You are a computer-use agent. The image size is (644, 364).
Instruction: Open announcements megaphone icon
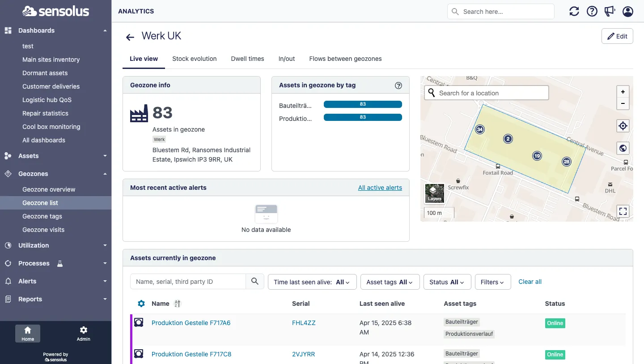(610, 12)
